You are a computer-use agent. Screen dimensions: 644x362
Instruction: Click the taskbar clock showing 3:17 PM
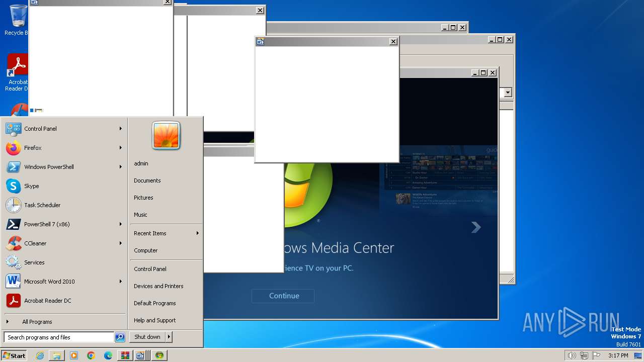(618, 355)
